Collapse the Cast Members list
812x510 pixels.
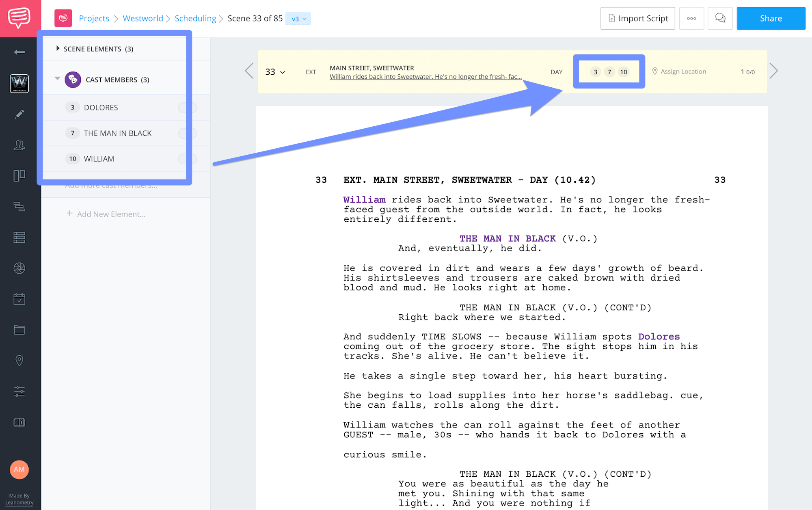coord(57,79)
